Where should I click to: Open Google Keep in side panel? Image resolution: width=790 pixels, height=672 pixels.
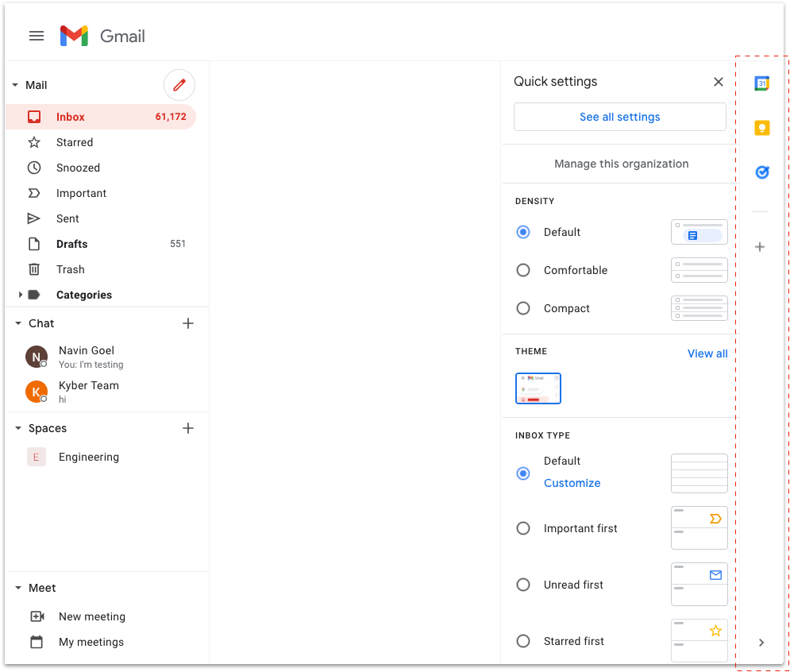[x=761, y=128]
